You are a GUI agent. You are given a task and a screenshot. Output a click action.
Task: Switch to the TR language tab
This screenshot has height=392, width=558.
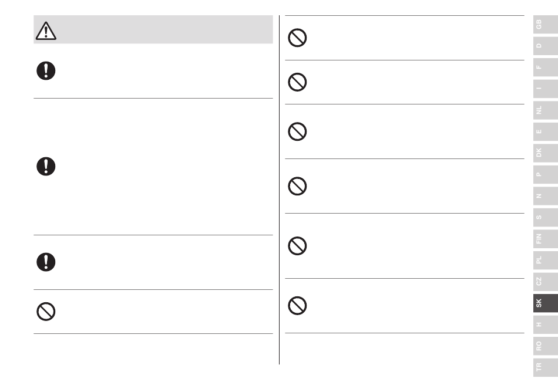[546, 367]
